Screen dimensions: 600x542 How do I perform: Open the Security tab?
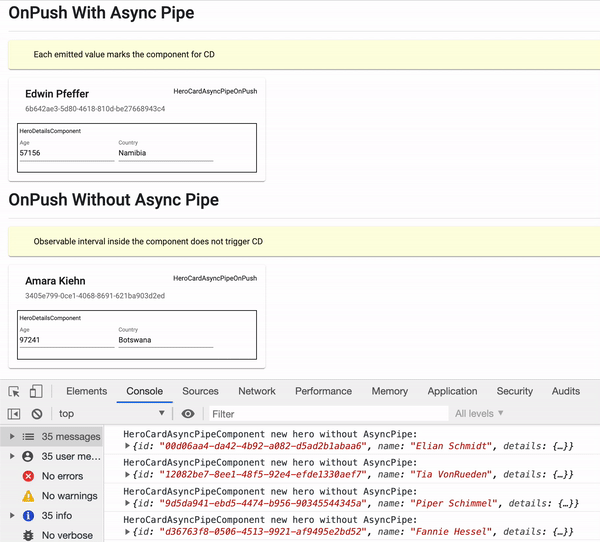(515, 391)
